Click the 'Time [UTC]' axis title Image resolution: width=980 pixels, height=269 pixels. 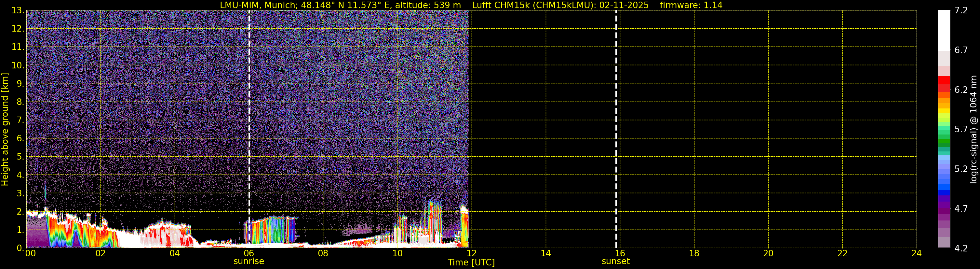[x=471, y=262]
